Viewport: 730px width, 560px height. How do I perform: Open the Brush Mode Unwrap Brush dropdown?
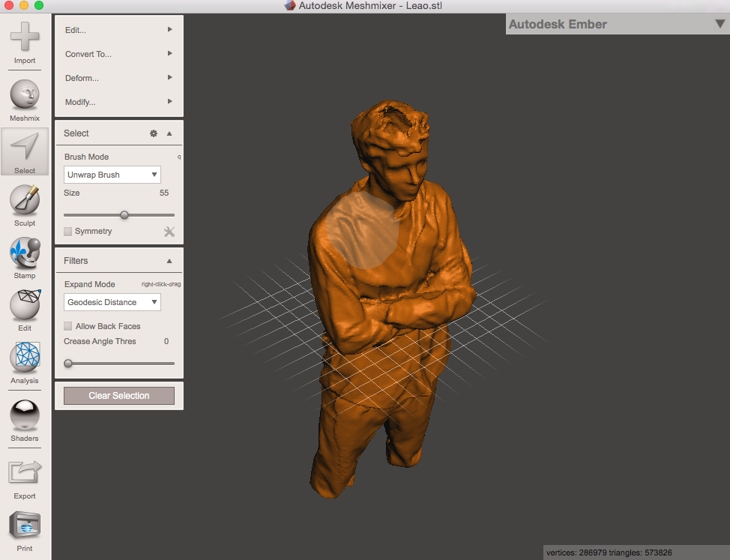[x=112, y=175]
